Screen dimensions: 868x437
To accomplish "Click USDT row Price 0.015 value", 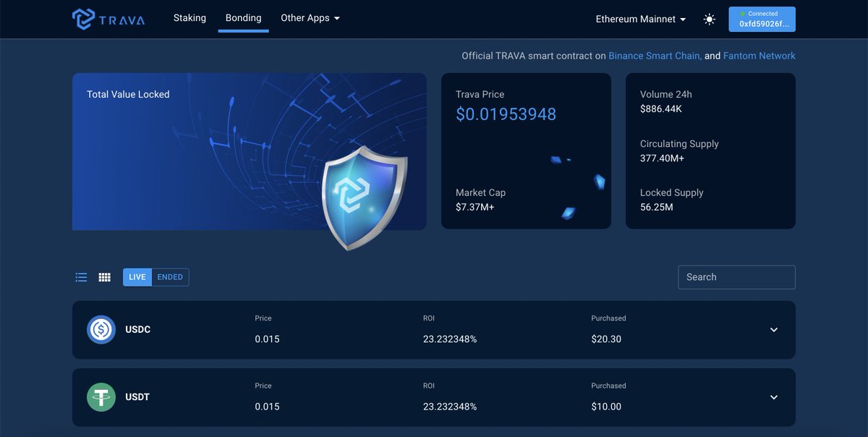I will click(x=267, y=407).
